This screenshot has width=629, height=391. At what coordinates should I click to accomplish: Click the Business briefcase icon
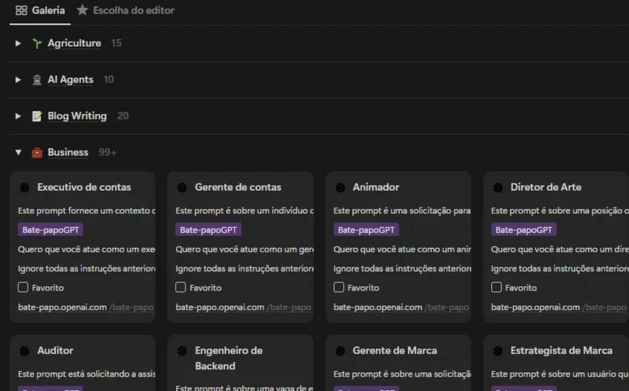(x=37, y=153)
